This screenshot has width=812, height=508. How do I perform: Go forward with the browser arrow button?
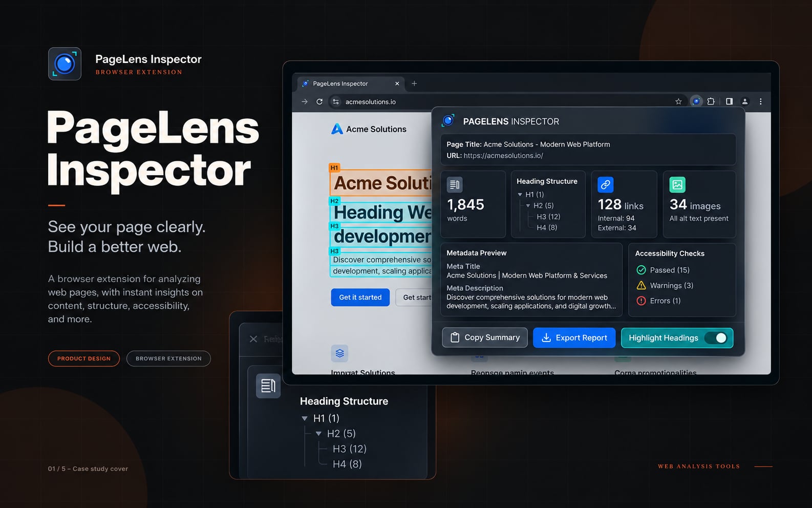click(x=305, y=101)
